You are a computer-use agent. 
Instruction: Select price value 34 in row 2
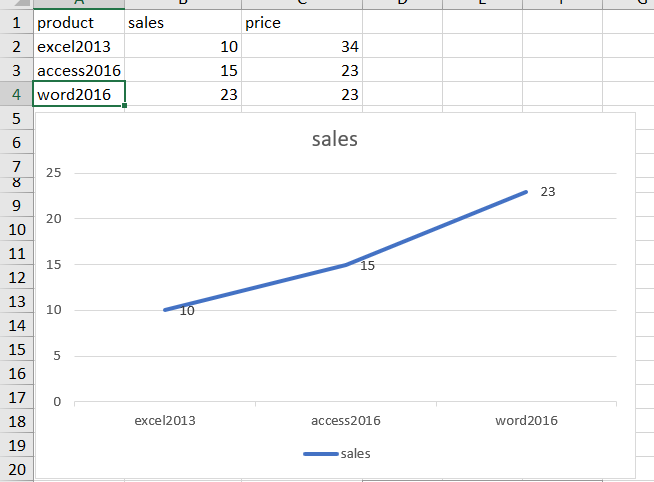tap(302, 46)
